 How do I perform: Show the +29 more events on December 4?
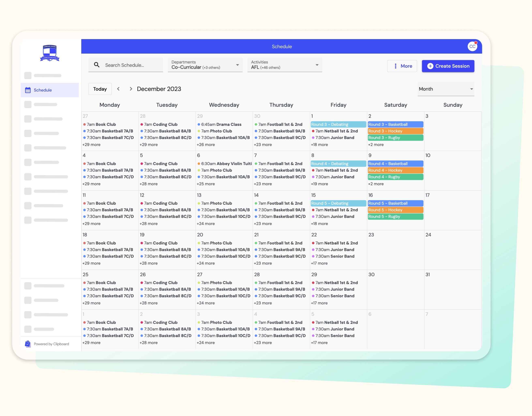pos(91,184)
